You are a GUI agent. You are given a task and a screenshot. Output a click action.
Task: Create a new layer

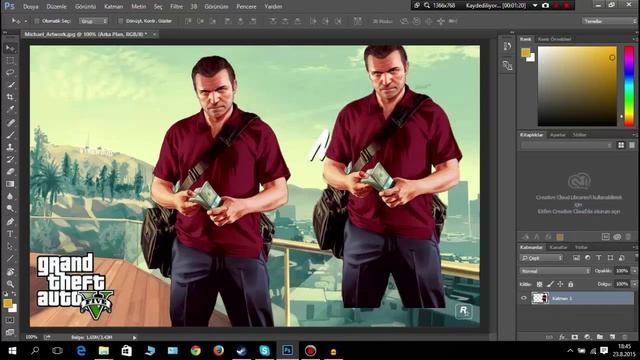coord(612,337)
